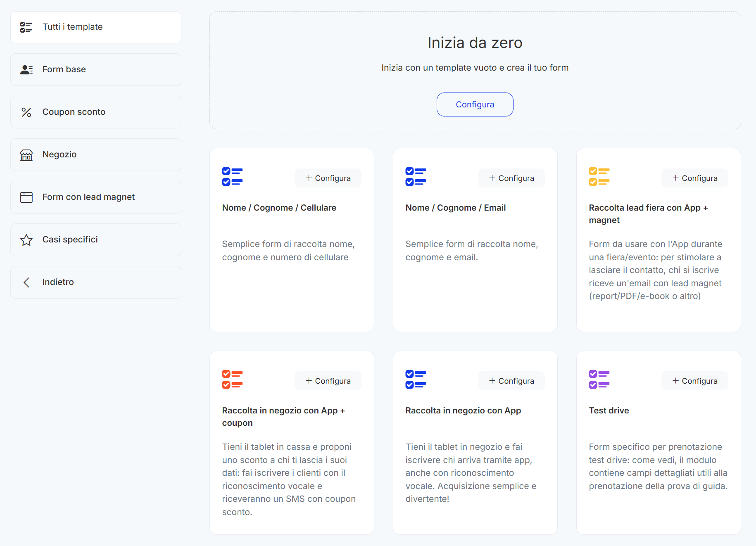
Task: Click the Raccolta in negozio con App + coupon description
Action: [x=289, y=479]
